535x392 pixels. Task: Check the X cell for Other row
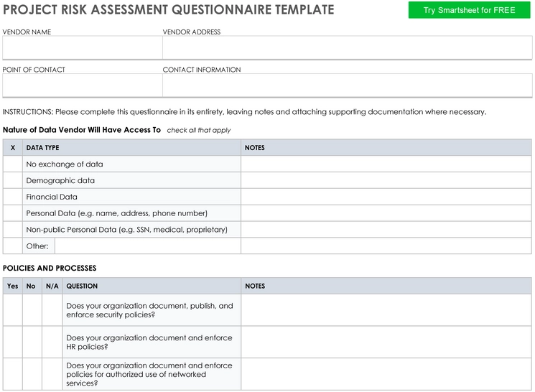pyautogui.click(x=13, y=246)
